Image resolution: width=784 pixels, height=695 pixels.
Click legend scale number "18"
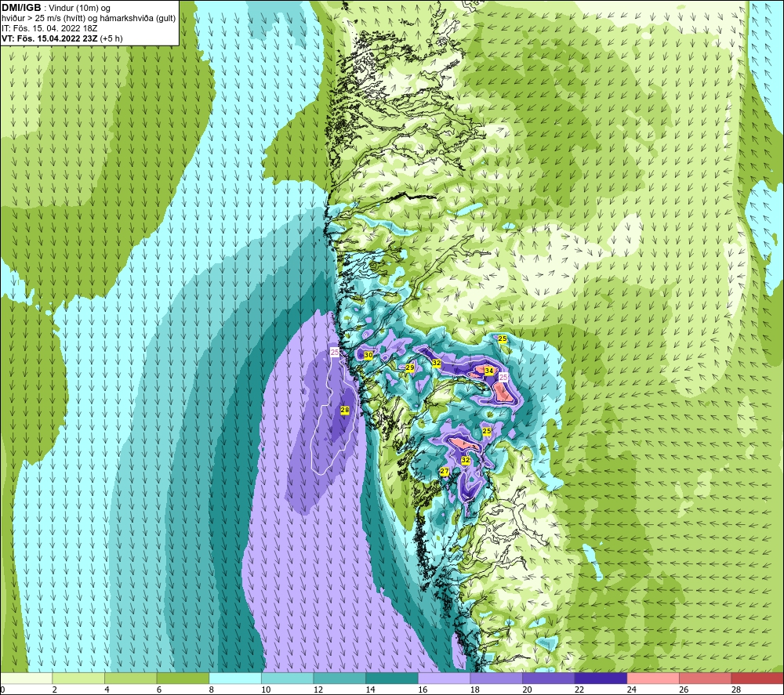pyautogui.click(x=475, y=690)
